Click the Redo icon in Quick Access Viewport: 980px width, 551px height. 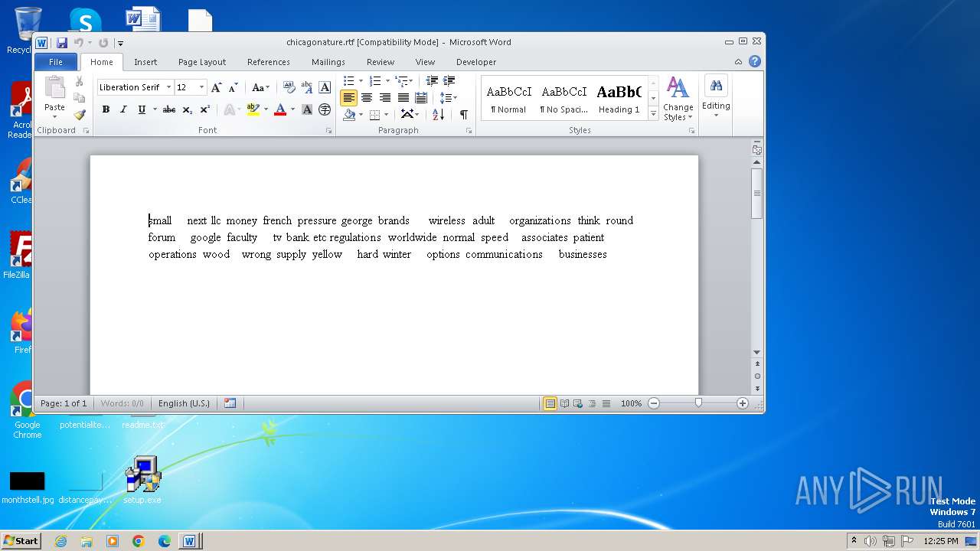tap(103, 43)
